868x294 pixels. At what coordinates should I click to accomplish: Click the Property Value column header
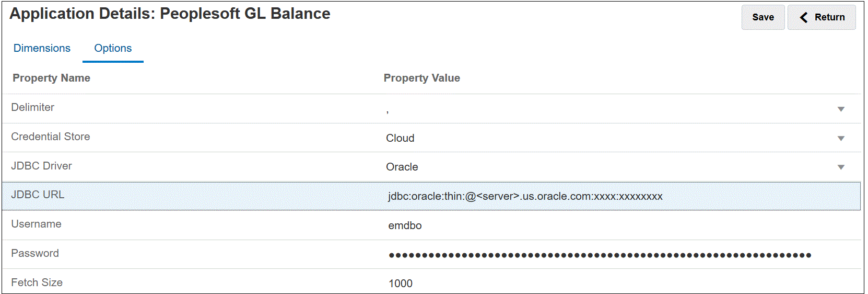(421, 78)
